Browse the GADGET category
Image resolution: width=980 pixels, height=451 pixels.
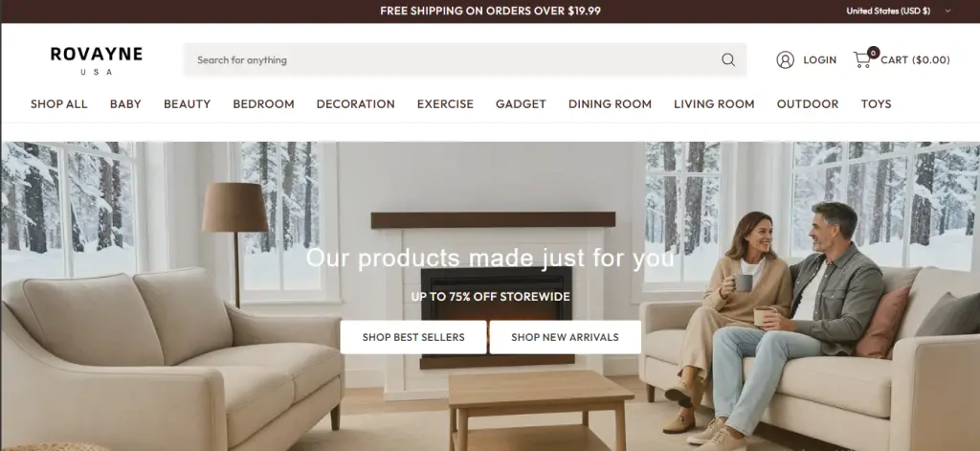521,103
